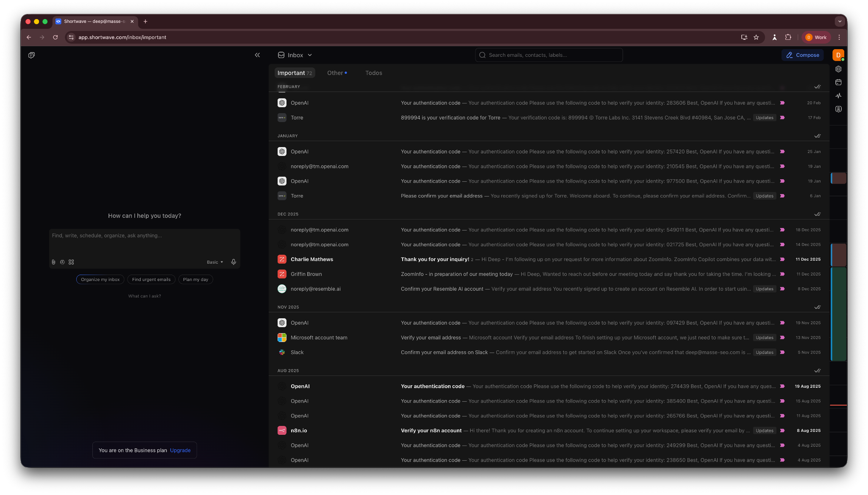Viewport: 868px width, 495px height.
Task: Click the OpenAI avatar on the 20 Feb email
Action: (282, 103)
